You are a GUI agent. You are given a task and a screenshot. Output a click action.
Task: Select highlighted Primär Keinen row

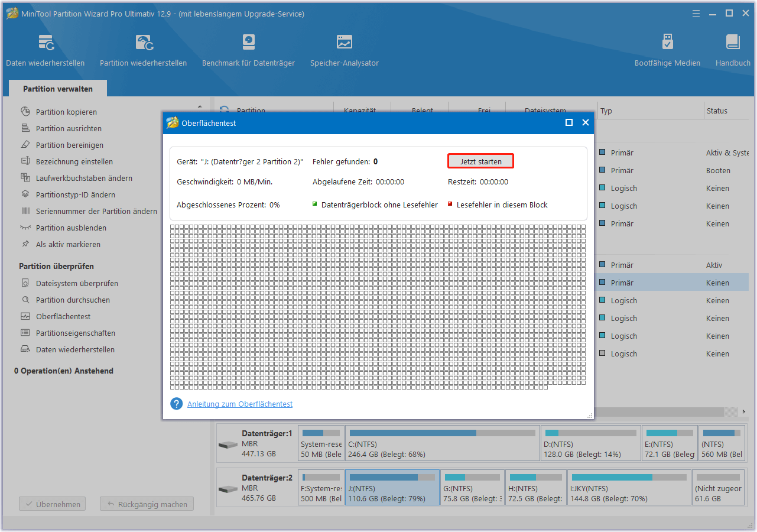pos(672,283)
